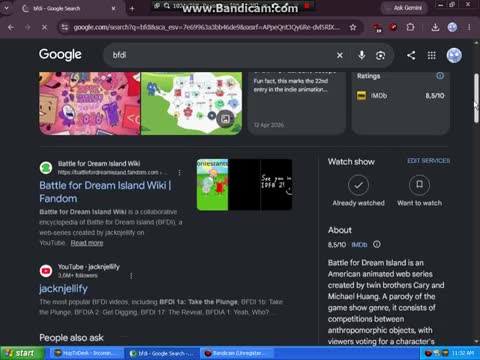This screenshot has height=360, width=480.
Task: Open the Extensions puzzle icon
Action: [x=410, y=27]
